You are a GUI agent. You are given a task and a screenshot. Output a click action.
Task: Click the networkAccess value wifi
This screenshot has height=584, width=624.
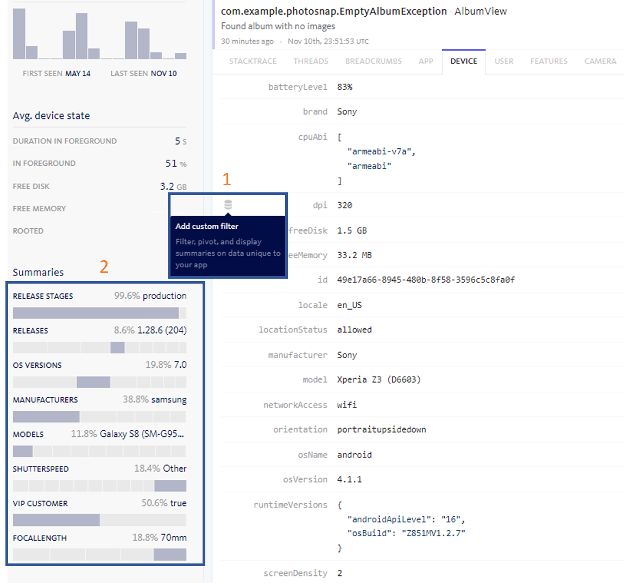(x=347, y=405)
